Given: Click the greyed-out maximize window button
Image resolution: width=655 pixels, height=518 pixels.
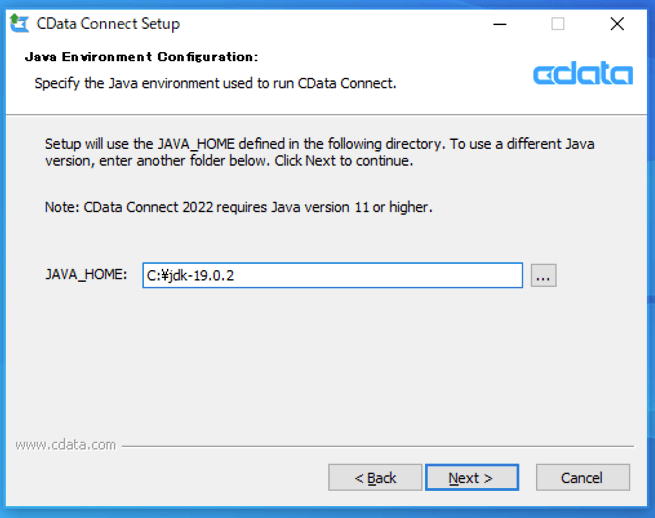Looking at the screenshot, I should [x=558, y=24].
